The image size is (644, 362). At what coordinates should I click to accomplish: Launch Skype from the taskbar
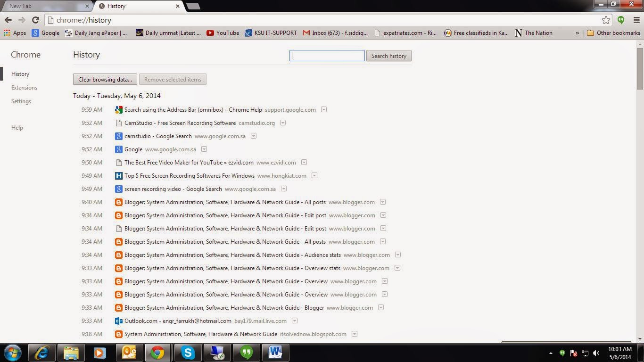188,352
